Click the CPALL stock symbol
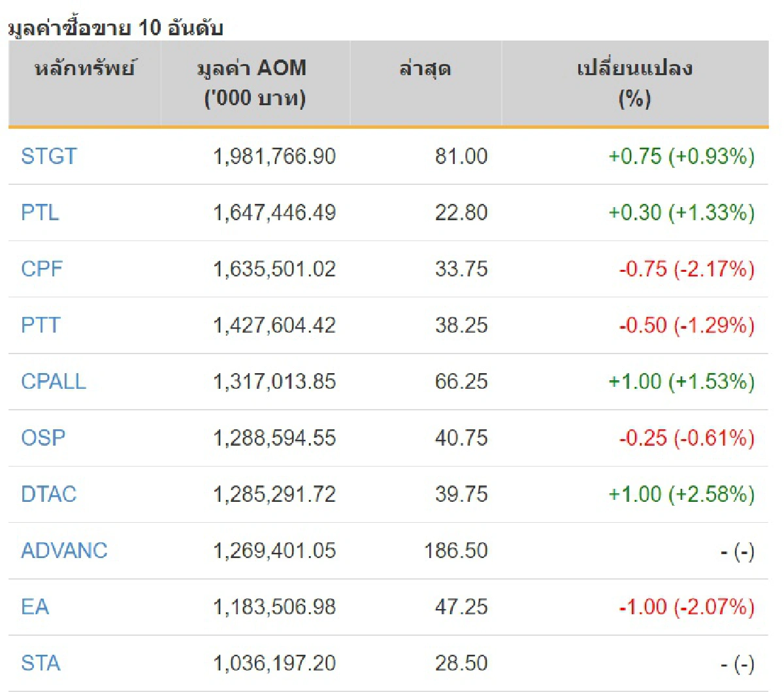 tap(54, 382)
